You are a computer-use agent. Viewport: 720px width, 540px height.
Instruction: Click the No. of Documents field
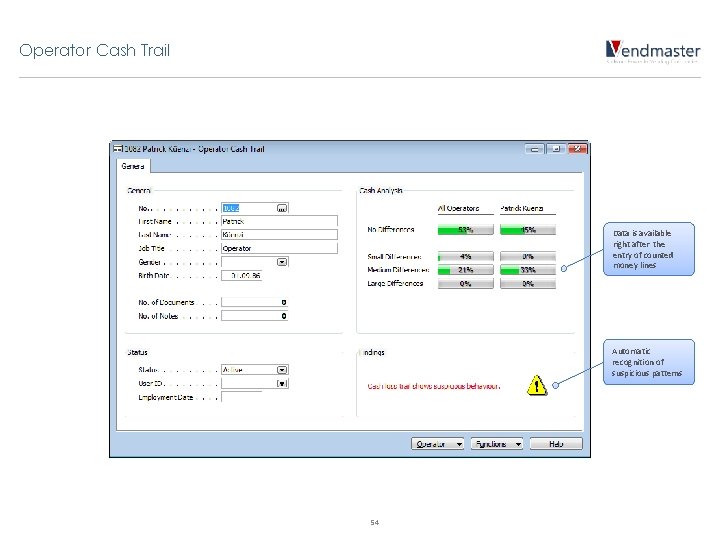[x=254, y=302]
